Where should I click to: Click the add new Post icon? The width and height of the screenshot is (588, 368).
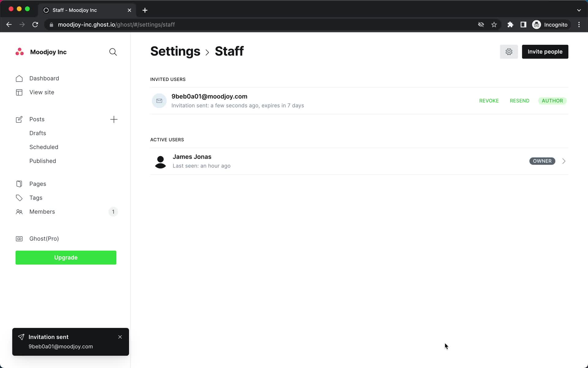(113, 119)
